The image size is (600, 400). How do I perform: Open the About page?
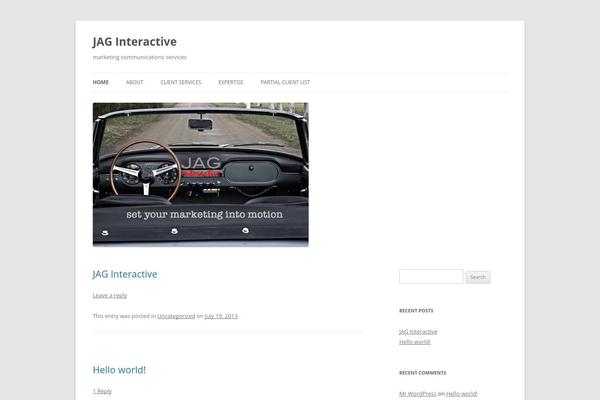coord(135,82)
